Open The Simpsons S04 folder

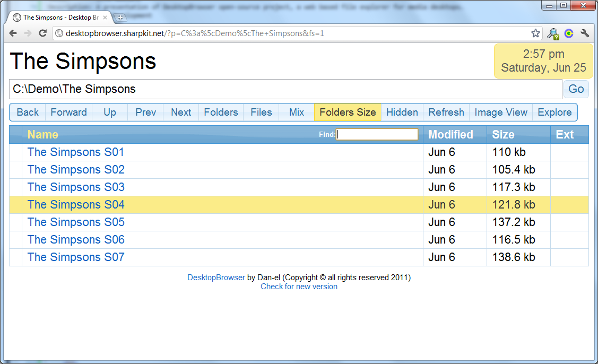[75, 204]
